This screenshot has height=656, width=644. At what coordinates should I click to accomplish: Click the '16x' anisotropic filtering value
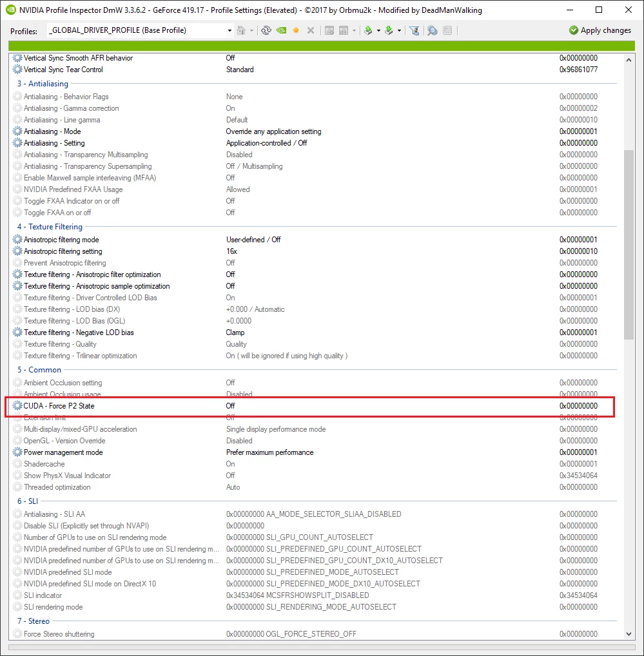pos(232,251)
